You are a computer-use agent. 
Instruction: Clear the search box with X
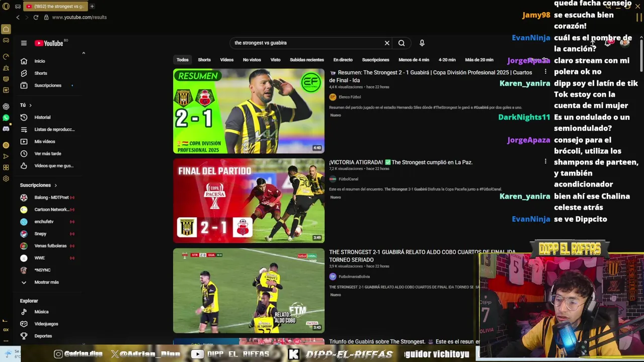pos(387,43)
